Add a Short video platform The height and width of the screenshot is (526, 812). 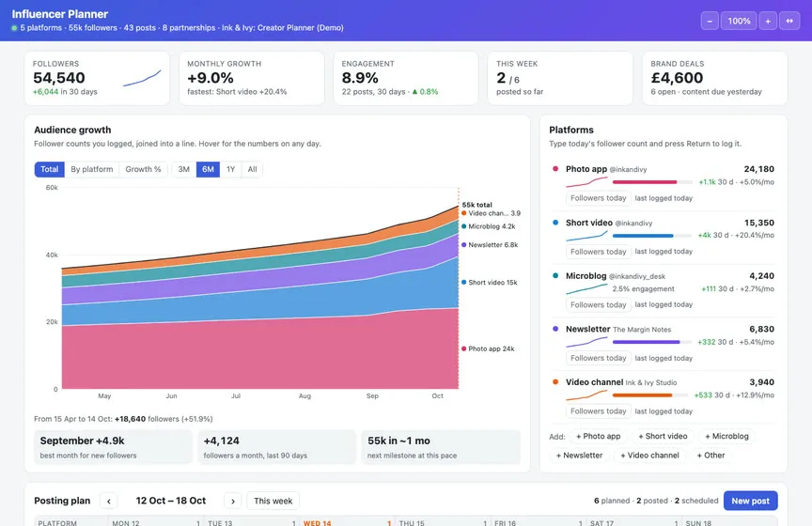(663, 437)
